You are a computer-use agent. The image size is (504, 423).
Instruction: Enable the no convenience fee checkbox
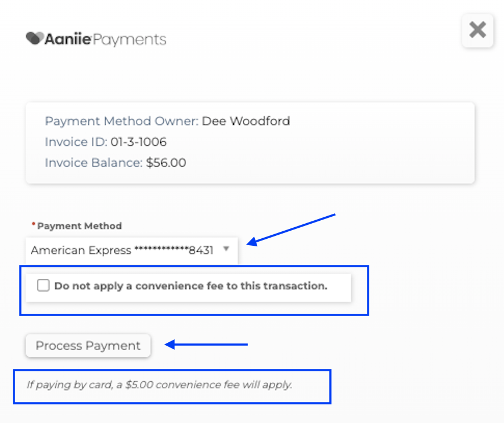[44, 285]
